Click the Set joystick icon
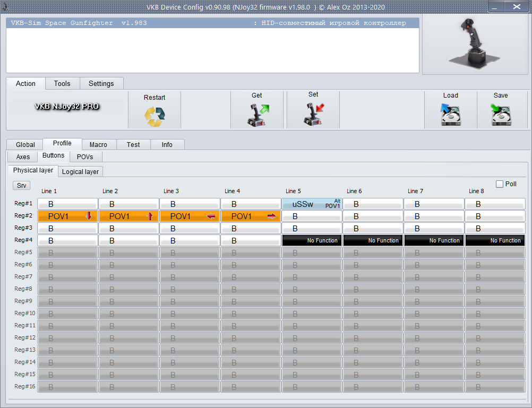 point(313,115)
